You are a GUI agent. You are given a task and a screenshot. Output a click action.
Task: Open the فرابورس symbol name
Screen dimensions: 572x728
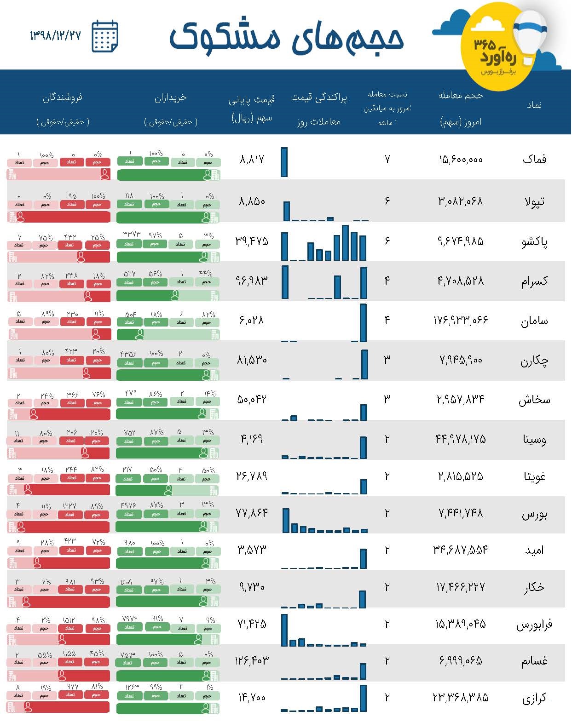pos(534,625)
